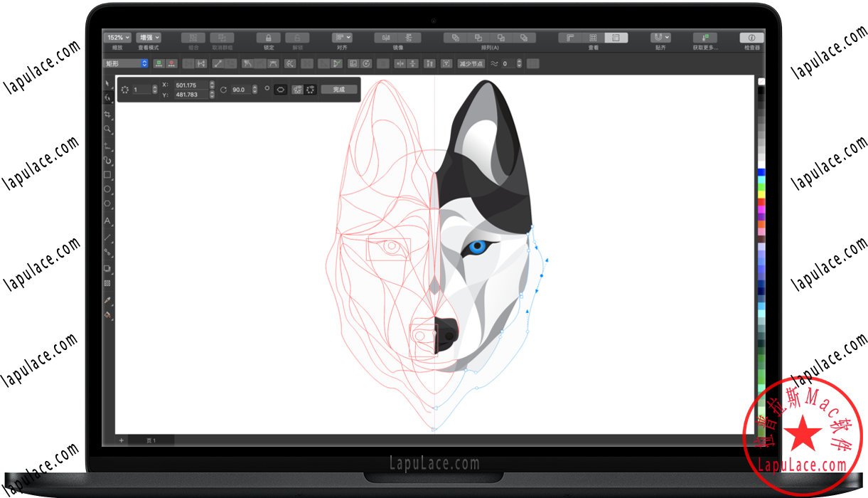Image resolution: width=868 pixels, height=498 pixels.
Task: Toggle the rulers view button
Action: [x=570, y=38]
